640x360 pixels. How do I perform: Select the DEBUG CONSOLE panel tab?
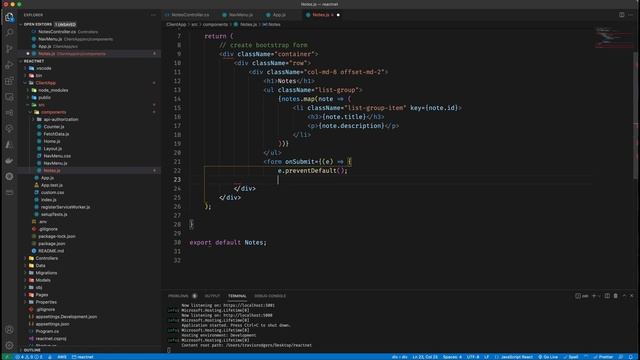(270, 296)
